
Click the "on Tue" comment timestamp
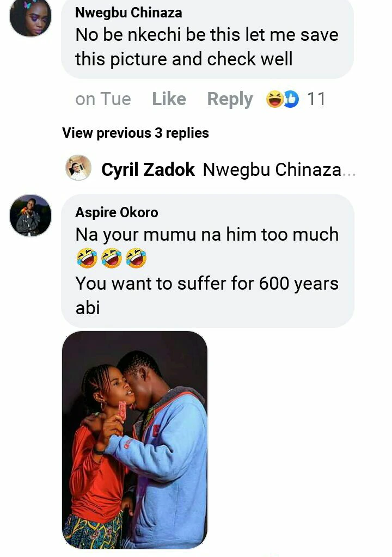point(103,99)
